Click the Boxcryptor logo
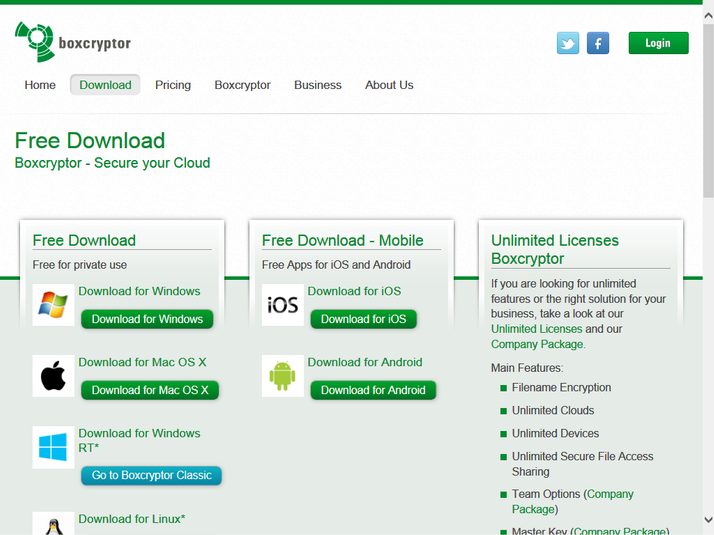The width and height of the screenshot is (714, 535). point(73,42)
